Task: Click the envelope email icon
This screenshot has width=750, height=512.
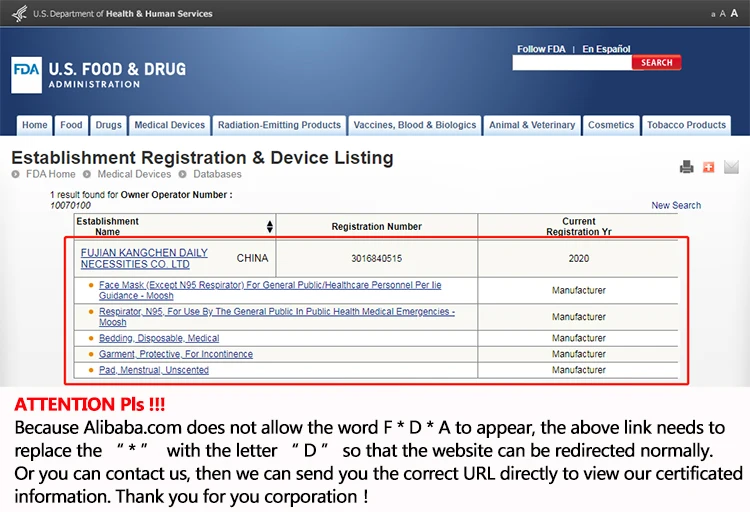Action: click(731, 167)
